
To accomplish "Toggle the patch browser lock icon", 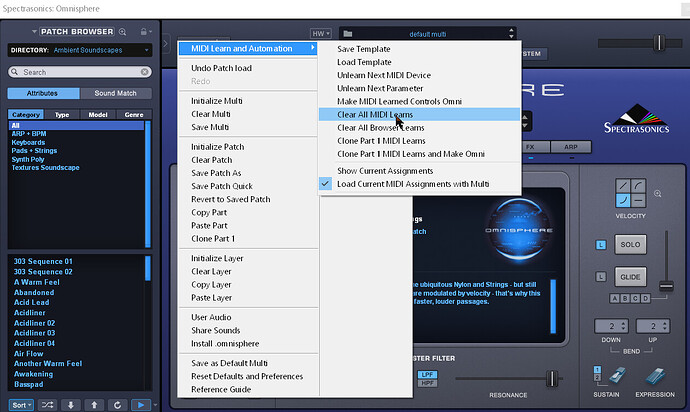I will 143,32.
